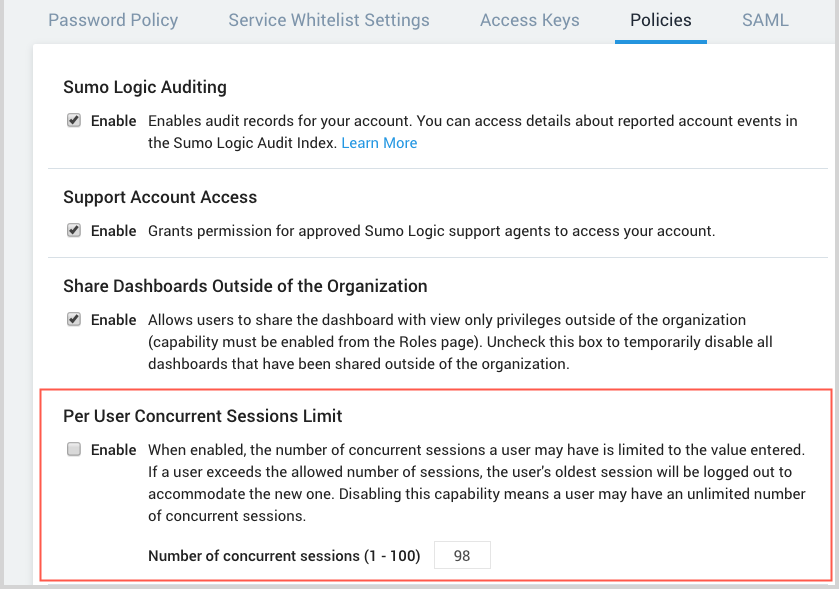Click 'Enable' label text under Support Account Access
839x589 pixels.
113,231
